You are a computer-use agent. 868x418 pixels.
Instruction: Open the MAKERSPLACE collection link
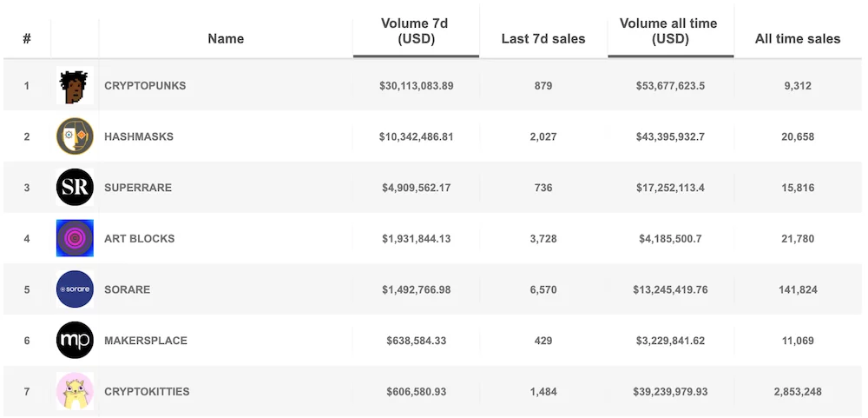tap(146, 341)
